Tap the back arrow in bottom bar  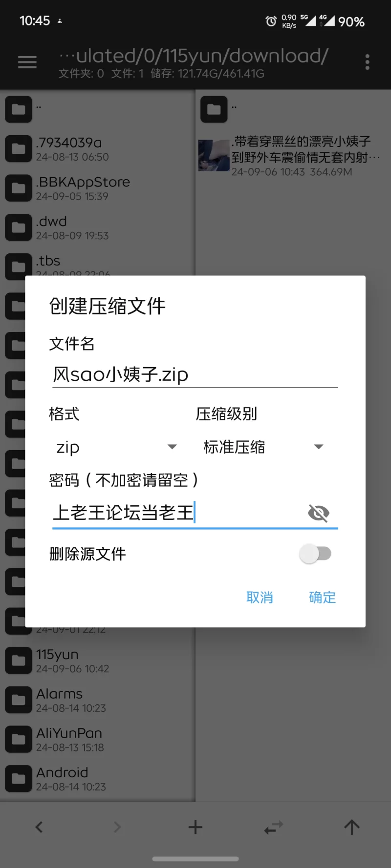[x=39, y=827]
